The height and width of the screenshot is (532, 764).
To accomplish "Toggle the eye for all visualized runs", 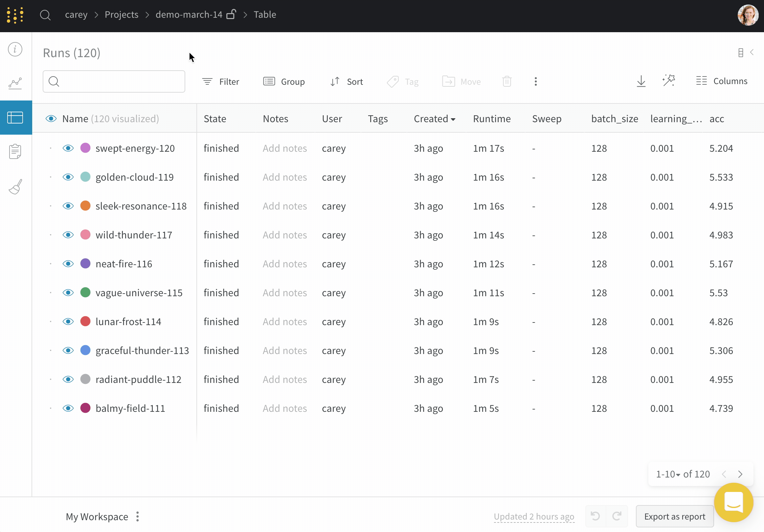I will pos(51,119).
